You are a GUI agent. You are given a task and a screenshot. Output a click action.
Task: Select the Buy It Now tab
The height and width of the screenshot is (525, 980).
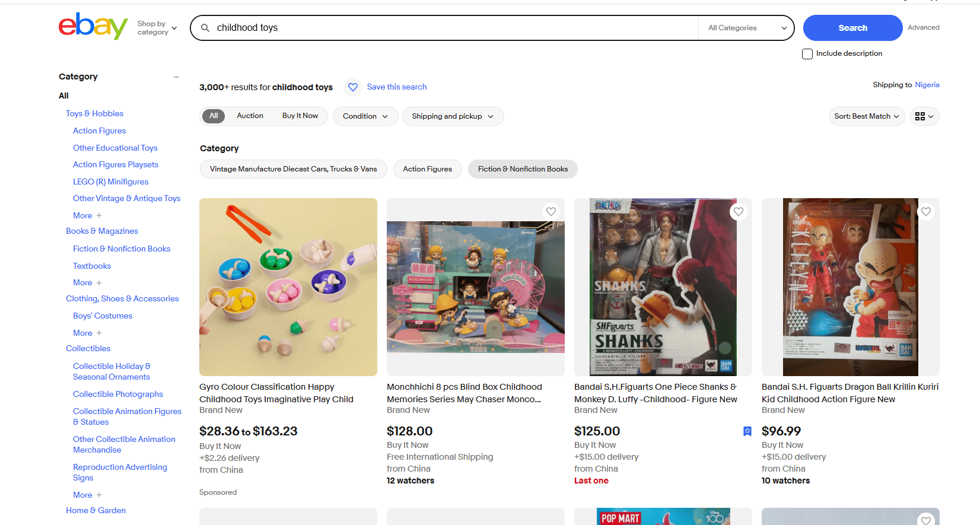point(300,116)
